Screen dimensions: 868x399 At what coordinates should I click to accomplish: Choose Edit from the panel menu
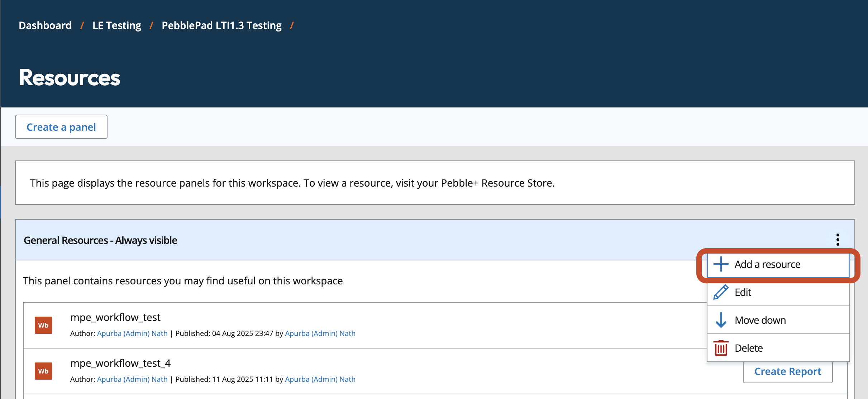click(778, 292)
